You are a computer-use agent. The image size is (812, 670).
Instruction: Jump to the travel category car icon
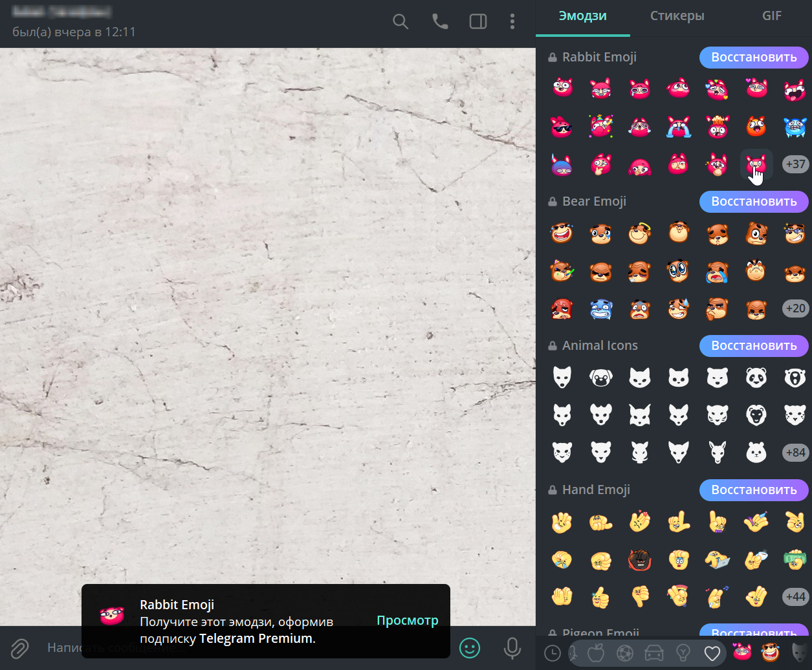click(654, 653)
